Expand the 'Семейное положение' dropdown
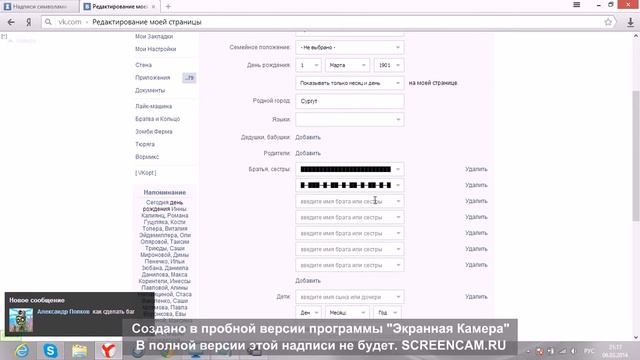The height and width of the screenshot is (360, 640). tap(350, 47)
